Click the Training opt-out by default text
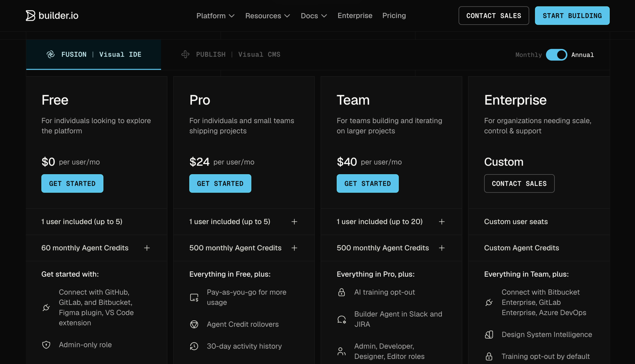Viewport: 635px width, 364px height. 546,356
